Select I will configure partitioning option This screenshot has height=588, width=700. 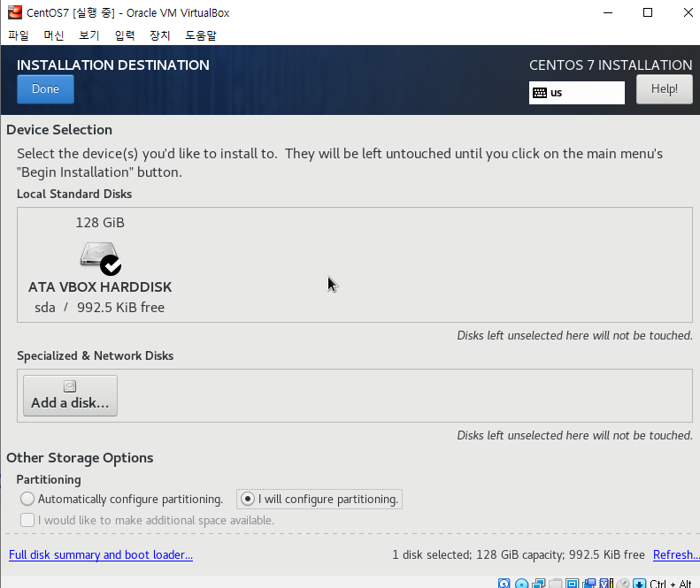tap(319, 499)
